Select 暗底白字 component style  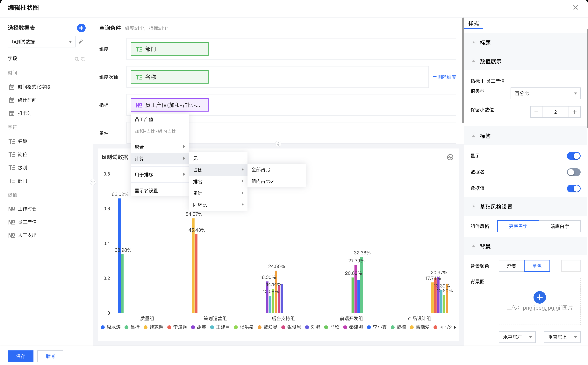[559, 226]
